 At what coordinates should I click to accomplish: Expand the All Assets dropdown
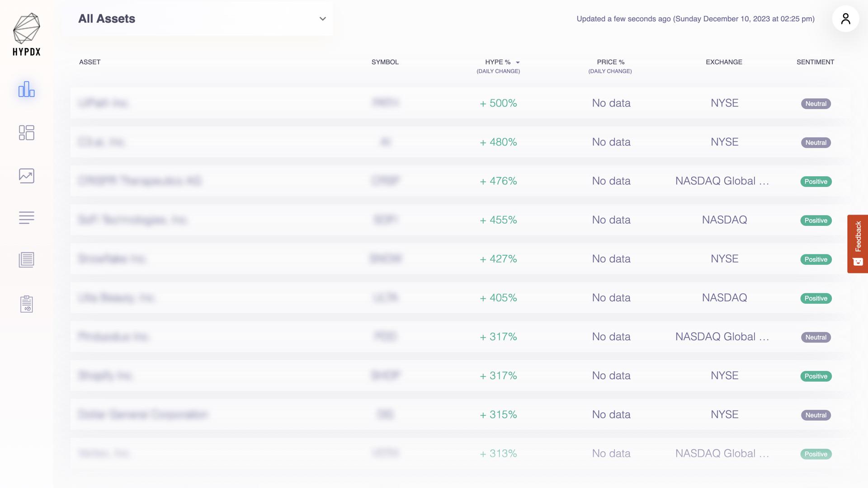322,19
